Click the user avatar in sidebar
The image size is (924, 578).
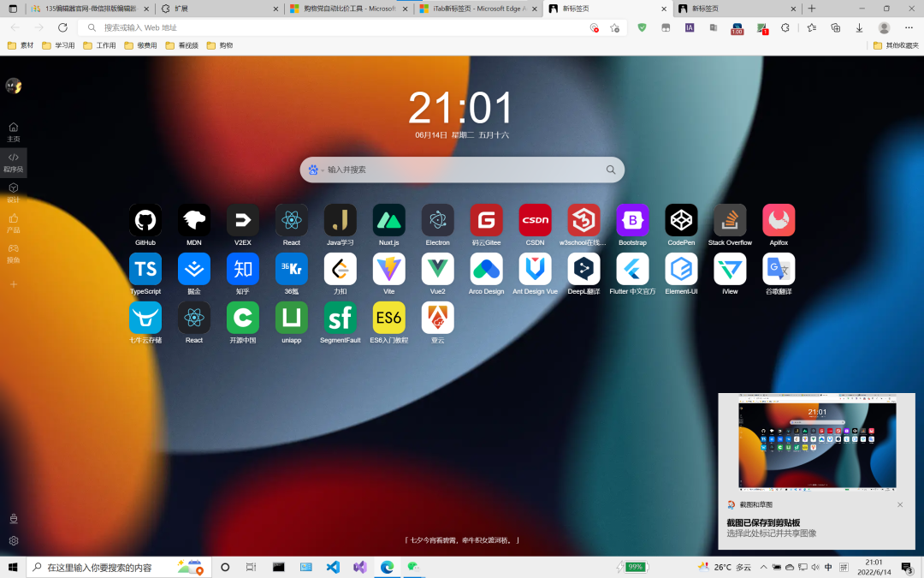coord(14,86)
